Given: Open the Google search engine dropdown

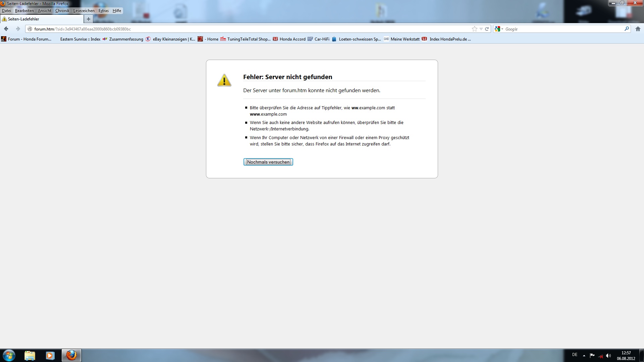Looking at the screenshot, I should click(499, 29).
